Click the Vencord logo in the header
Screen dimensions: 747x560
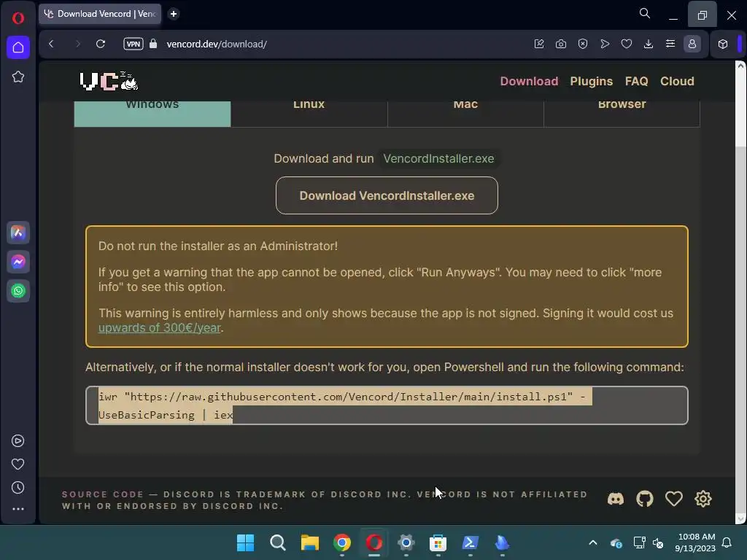pyautogui.click(x=109, y=81)
